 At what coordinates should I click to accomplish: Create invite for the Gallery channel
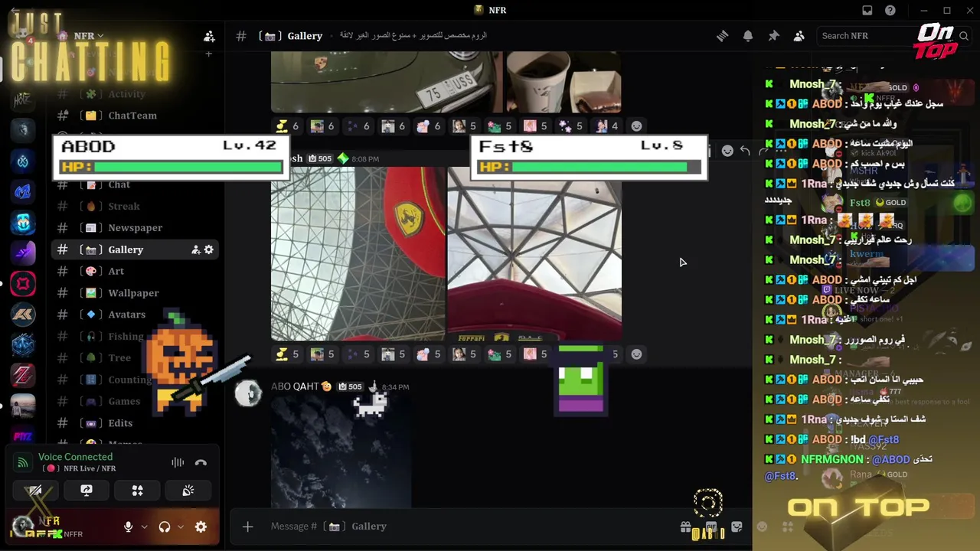point(195,249)
